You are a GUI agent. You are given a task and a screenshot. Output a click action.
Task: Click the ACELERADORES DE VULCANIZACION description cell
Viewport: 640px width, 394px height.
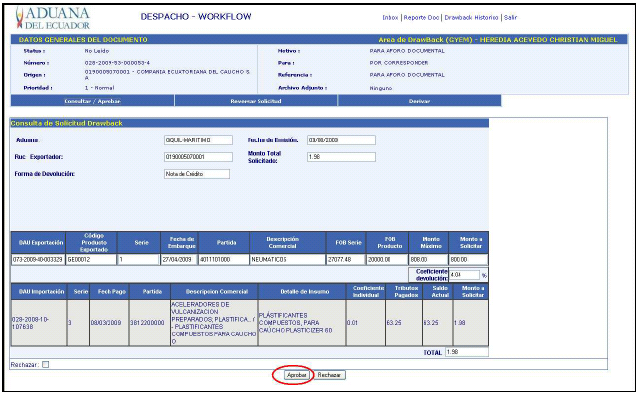214,323
